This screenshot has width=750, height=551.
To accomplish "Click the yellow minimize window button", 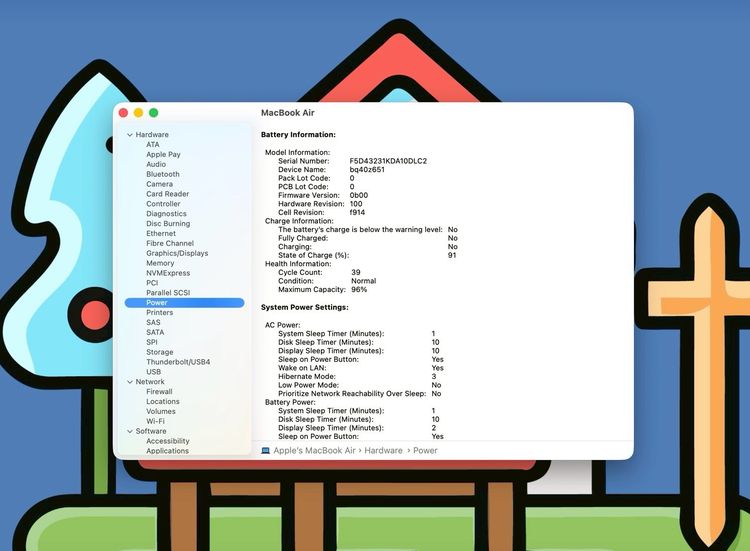I will click(138, 113).
